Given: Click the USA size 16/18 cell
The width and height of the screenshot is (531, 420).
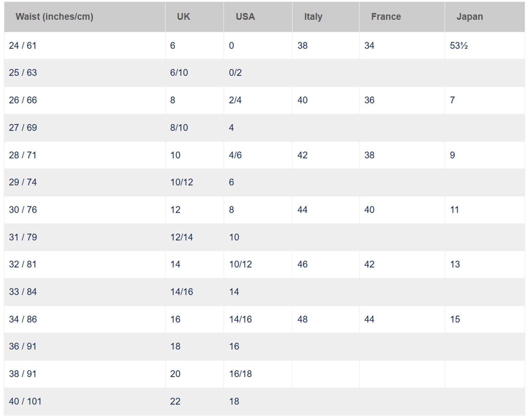Looking at the screenshot, I should click(x=240, y=374).
